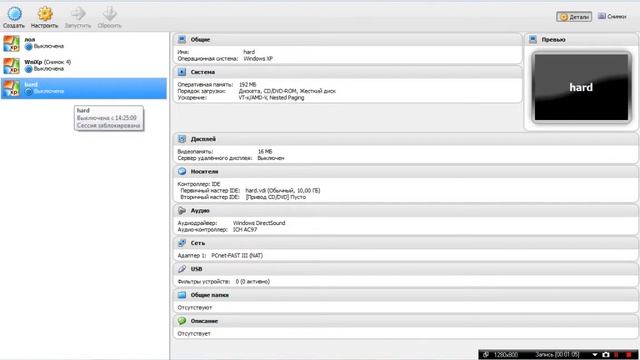Viewport: 640px width, 360px height.
Task: Click the 'hard' preview thumbnail
Action: coord(581,87)
